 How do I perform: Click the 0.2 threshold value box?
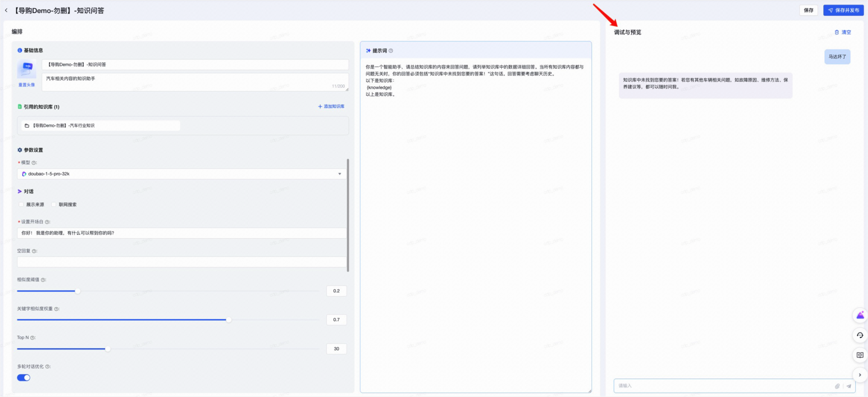tap(337, 291)
